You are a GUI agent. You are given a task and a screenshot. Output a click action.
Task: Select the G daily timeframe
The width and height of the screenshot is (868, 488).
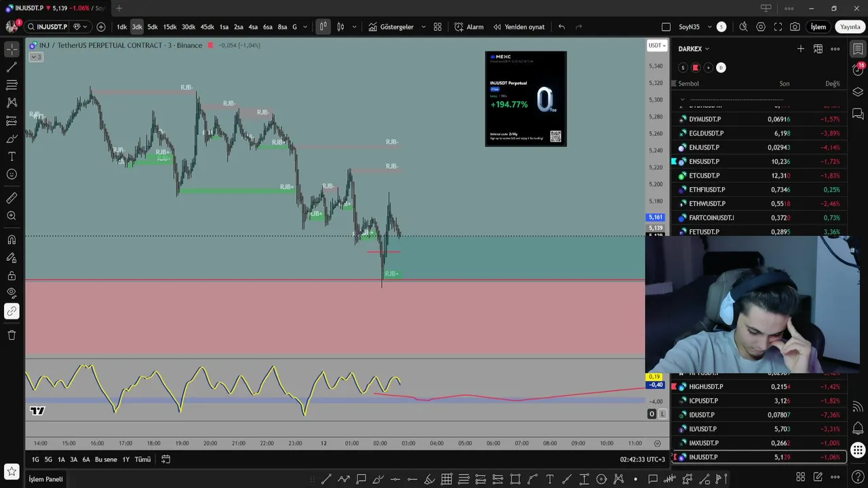(x=294, y=27)
